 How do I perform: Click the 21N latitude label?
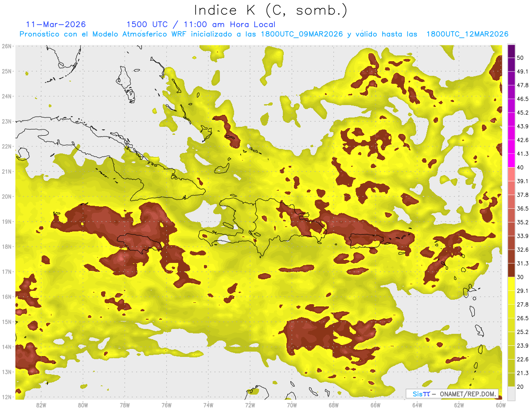click(x=7, y=172)
